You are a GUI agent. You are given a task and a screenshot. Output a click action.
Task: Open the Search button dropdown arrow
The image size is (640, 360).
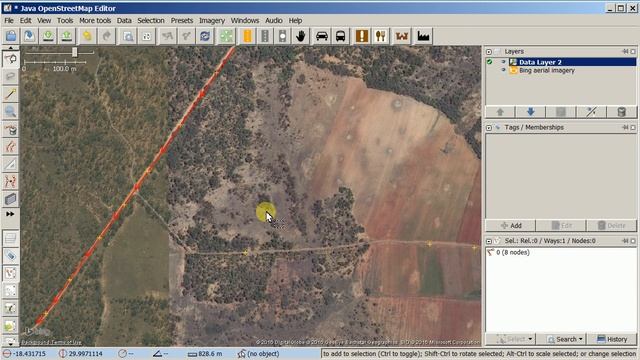[x=581, y=339]
